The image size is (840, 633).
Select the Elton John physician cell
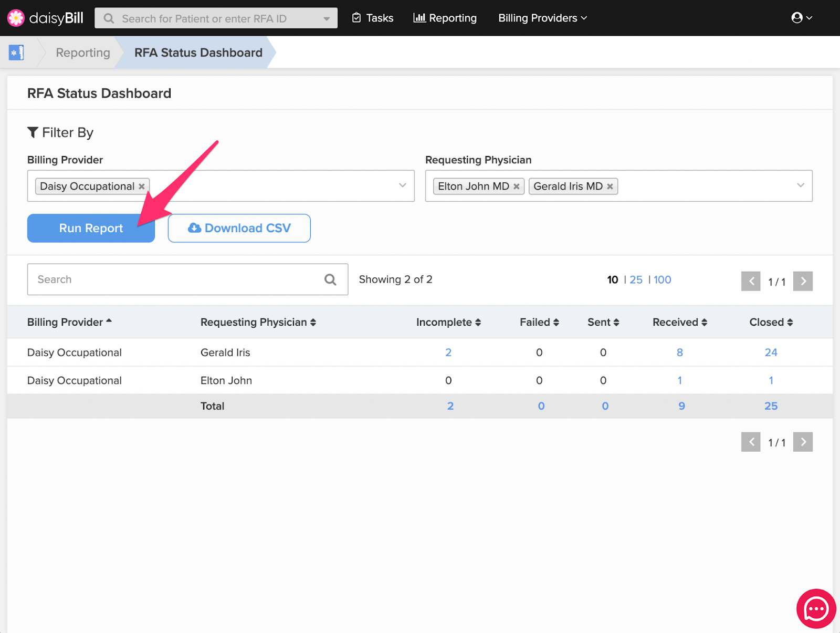pyautogui.click(x=226, y=380)
